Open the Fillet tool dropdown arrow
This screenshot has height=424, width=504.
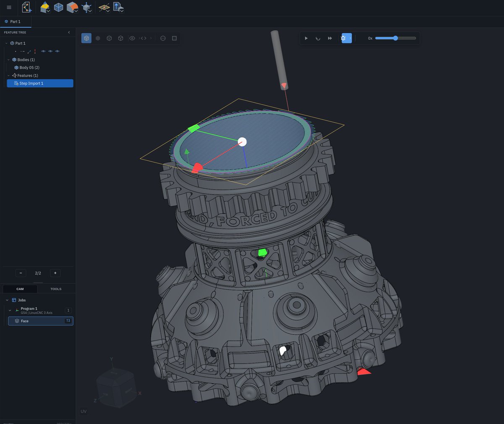pos(76,11)
